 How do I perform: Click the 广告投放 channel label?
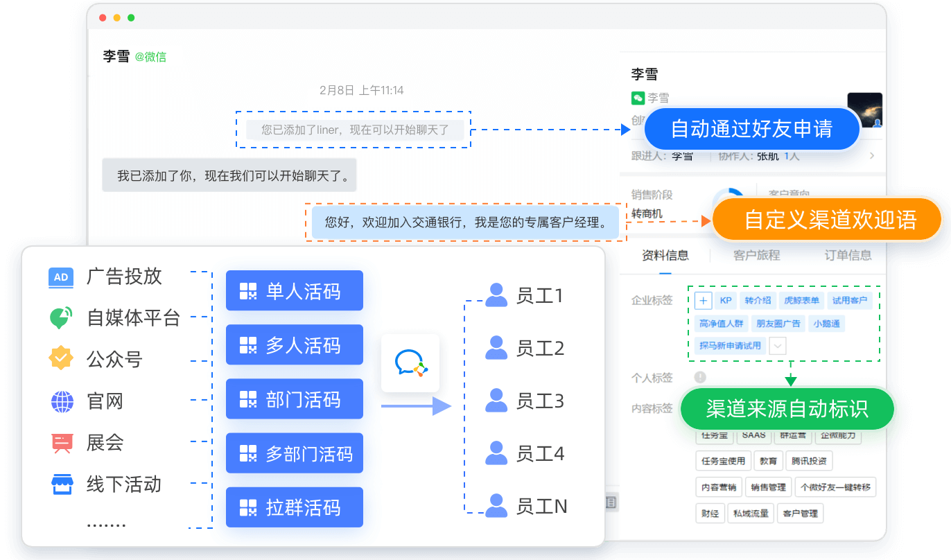(124, 277)
